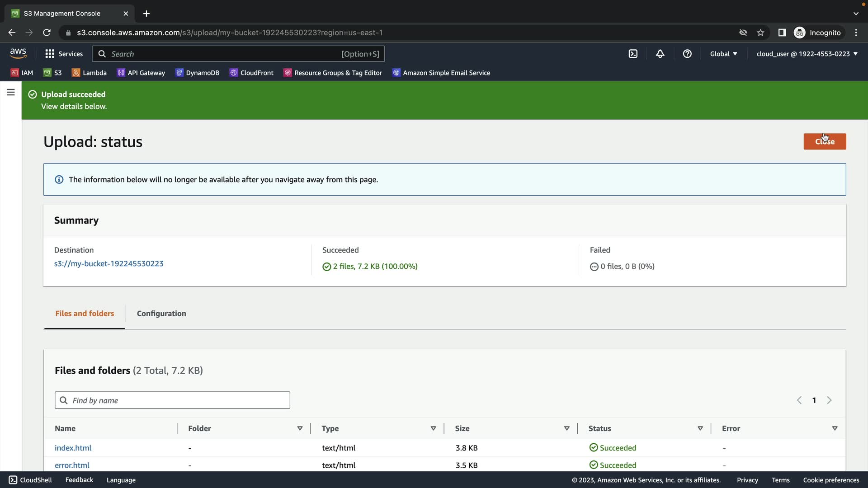Screen dimensions: 868x488
Task: Open CloudShell icon in top navigation bar
Action: point(633,54)
